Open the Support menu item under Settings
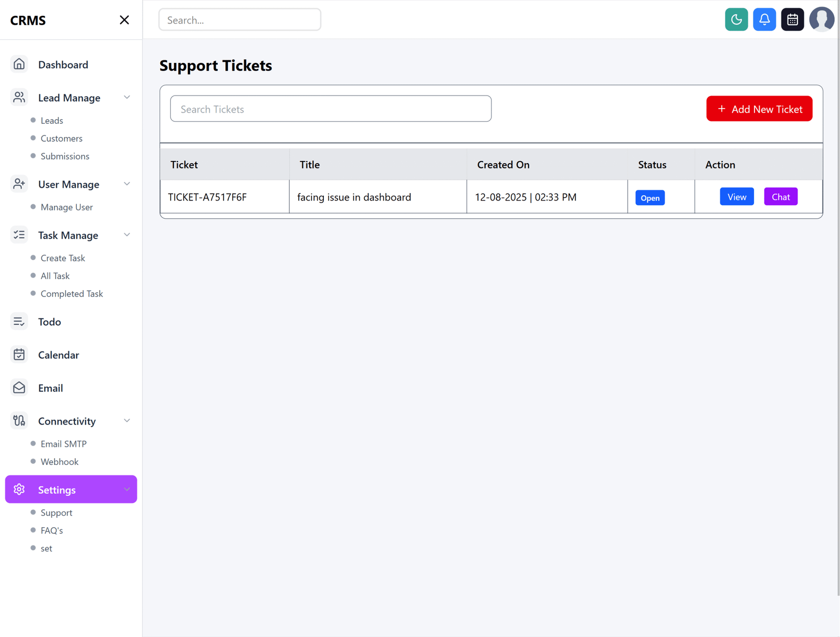840x637 pixels. click(56, 513)
